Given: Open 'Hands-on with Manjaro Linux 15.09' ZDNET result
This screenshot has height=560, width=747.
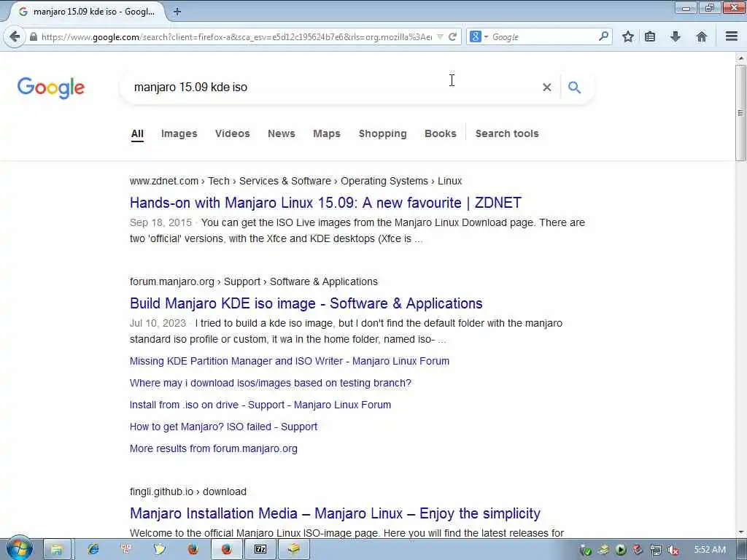Looking at the screenshot, I should [x=325, y=203].
